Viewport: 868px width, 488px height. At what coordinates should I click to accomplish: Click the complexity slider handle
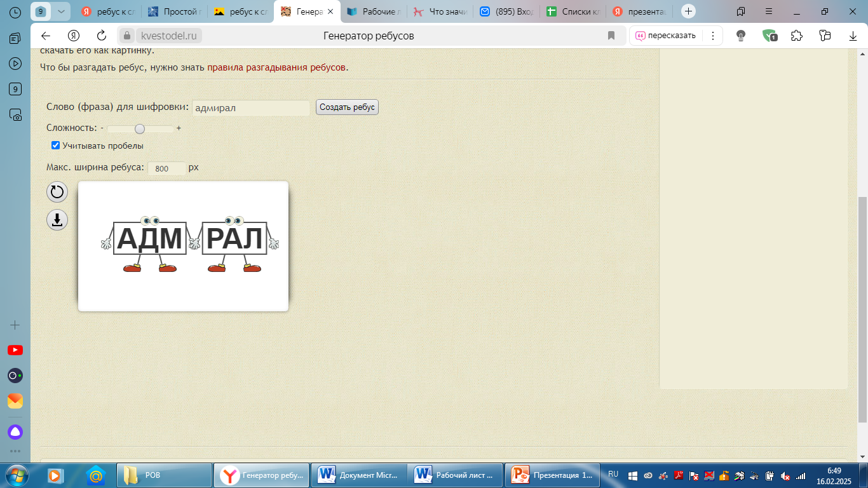[140, 128]
